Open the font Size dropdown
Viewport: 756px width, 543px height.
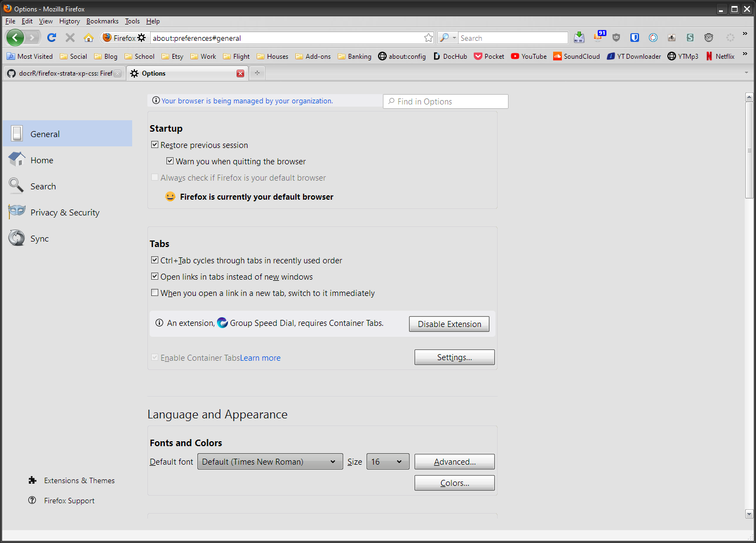tap(387, 461)
